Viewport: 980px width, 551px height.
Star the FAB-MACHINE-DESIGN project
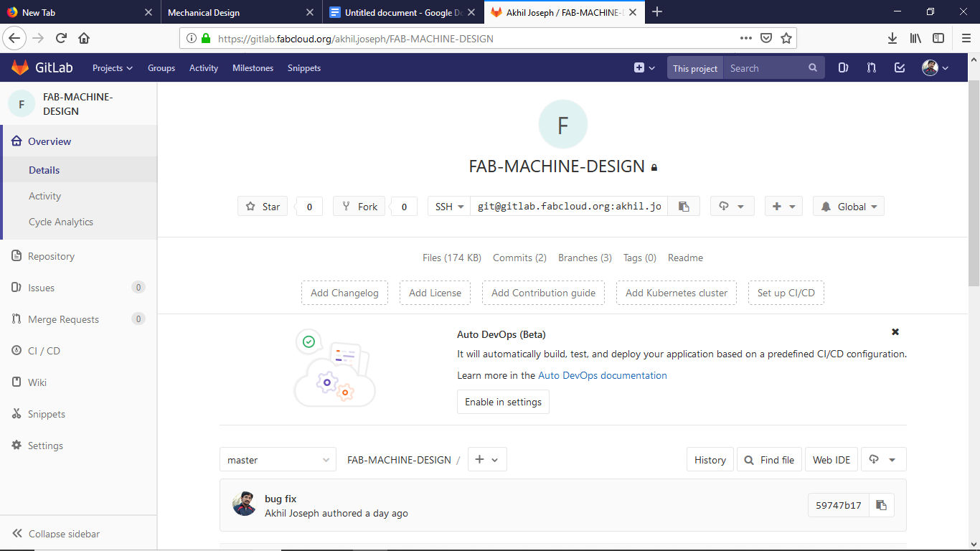coord(263,207)
